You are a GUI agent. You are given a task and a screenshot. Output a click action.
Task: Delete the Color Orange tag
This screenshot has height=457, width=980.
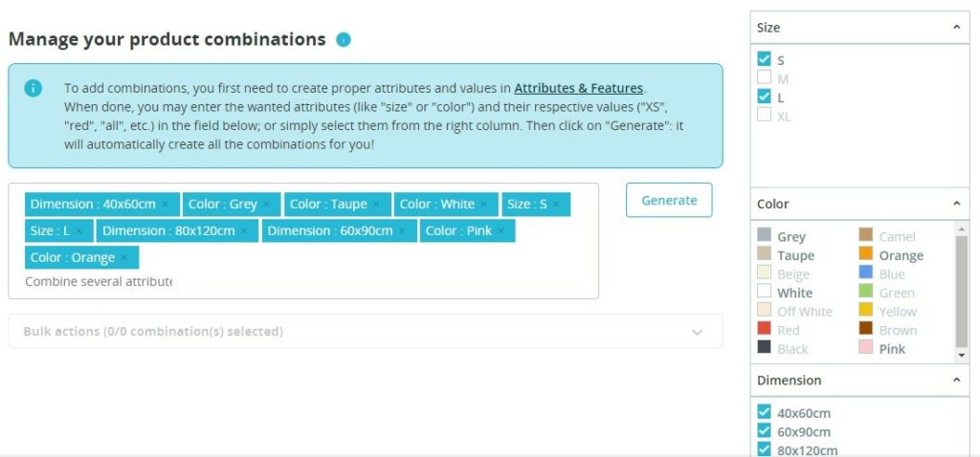[x=123, y=258]
